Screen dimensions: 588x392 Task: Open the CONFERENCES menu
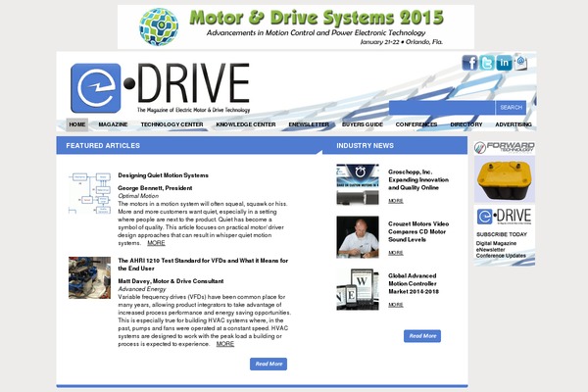click(416, 124)
